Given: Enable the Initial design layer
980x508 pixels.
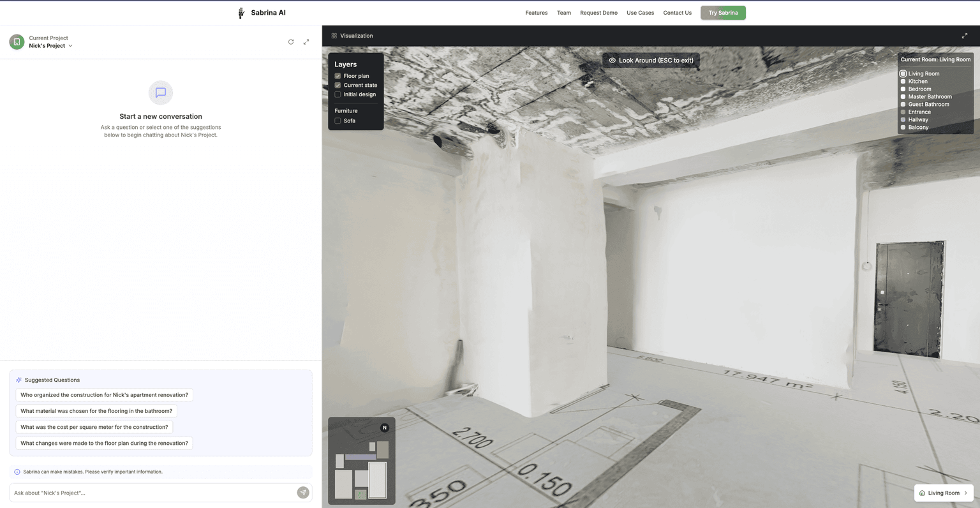Looking at the screenshot, I should 338,94.
